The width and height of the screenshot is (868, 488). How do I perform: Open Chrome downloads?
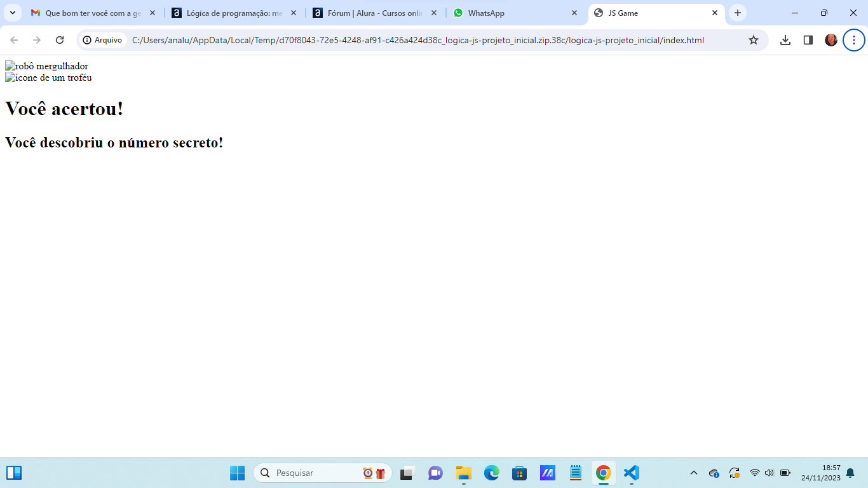pyautogui.click(x=785, y=40)
